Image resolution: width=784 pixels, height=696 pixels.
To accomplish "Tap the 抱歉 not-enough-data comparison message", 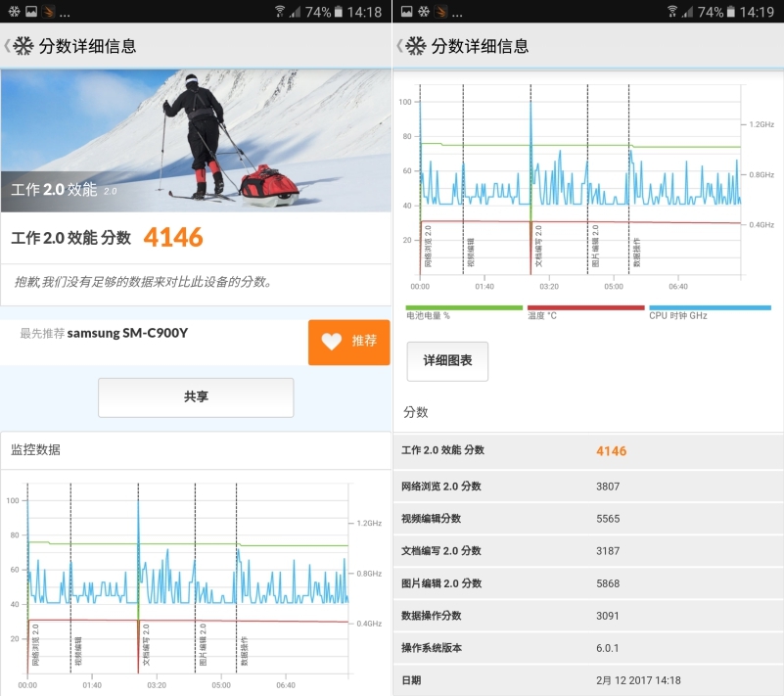I will click(x=144, y=282).
